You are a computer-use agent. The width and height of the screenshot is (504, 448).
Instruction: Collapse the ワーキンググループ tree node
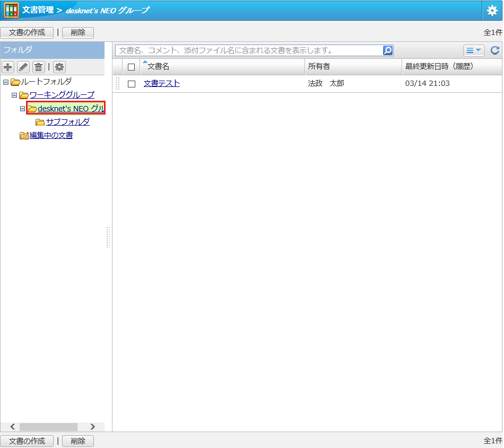[14, 95]
